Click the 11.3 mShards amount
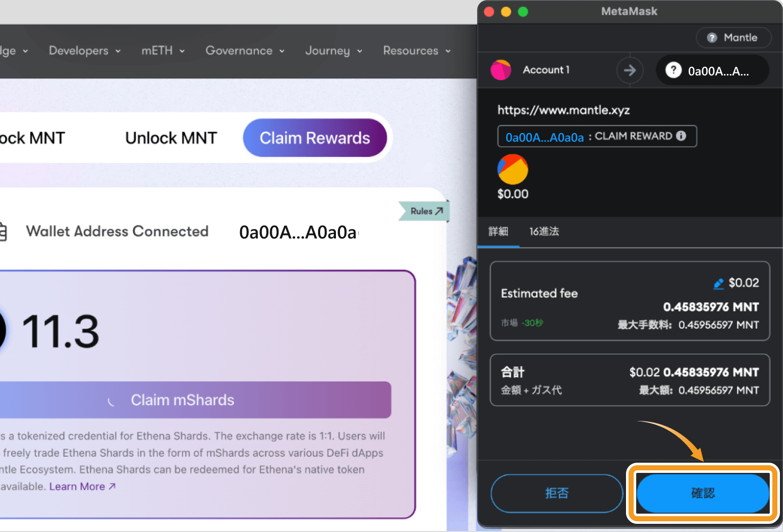Viewport: 783px width, 532px height. pos(60,332)
